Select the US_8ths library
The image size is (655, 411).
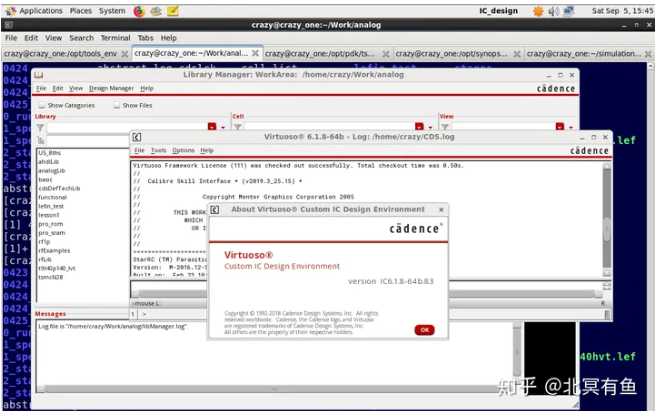50,153
